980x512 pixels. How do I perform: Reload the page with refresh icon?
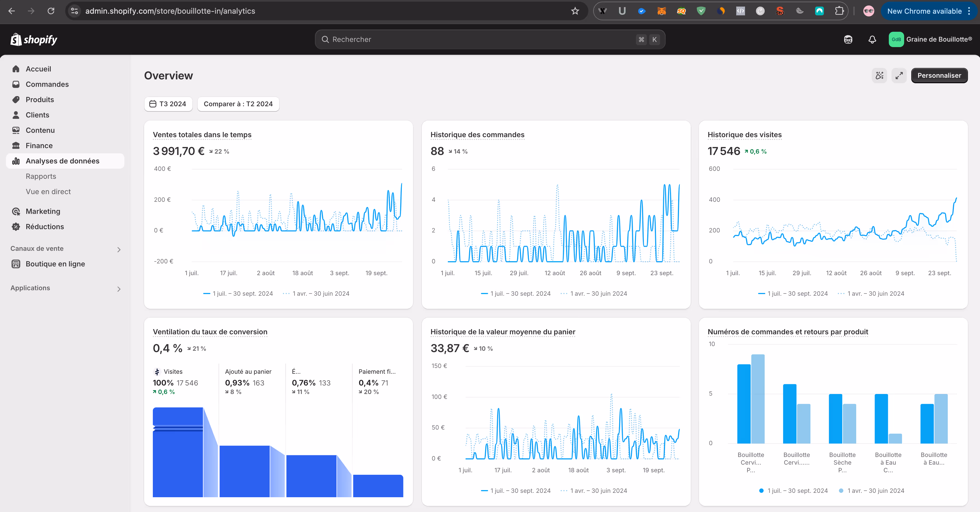click(51, 11)
